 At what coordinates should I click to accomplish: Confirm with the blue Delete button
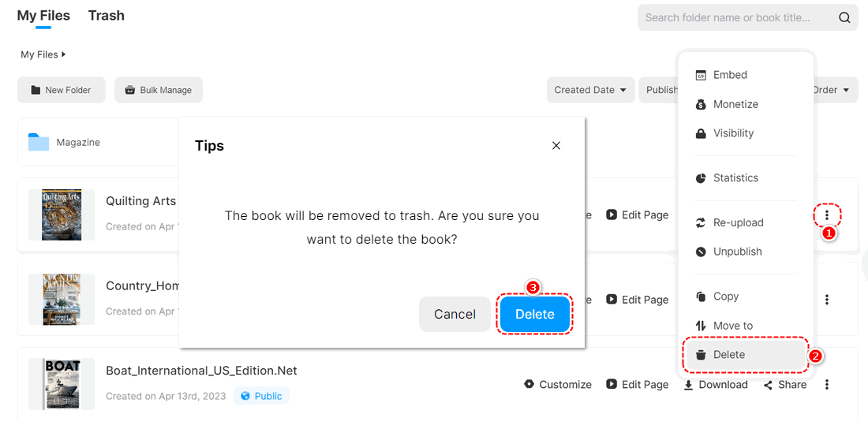(x=534, y=314)
